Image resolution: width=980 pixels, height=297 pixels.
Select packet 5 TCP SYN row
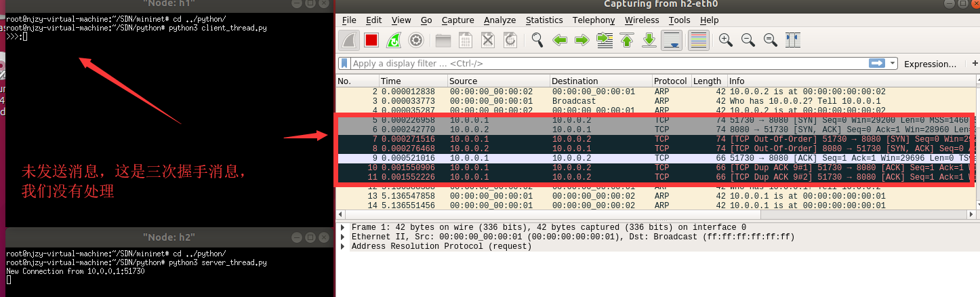point(656,120)
